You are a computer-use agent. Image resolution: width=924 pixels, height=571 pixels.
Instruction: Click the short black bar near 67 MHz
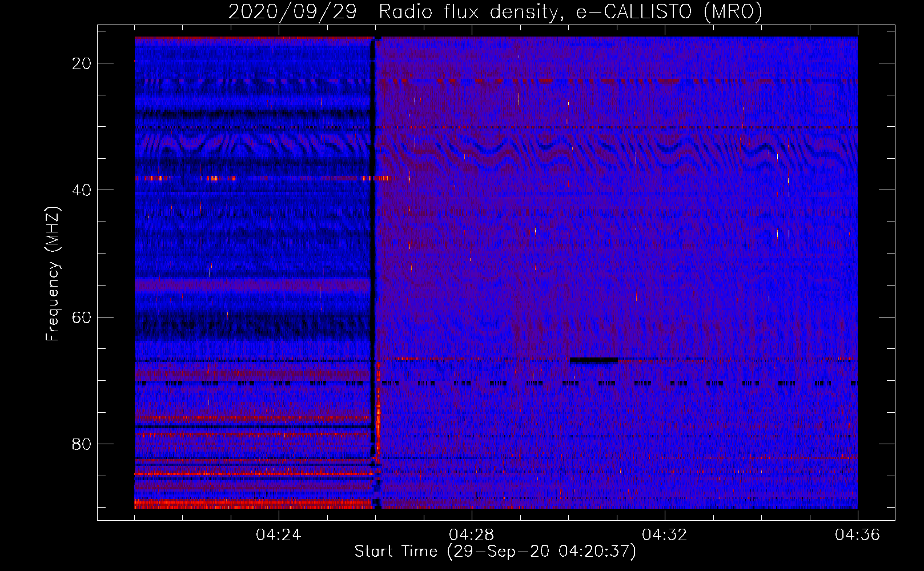(x=594, y=360)
